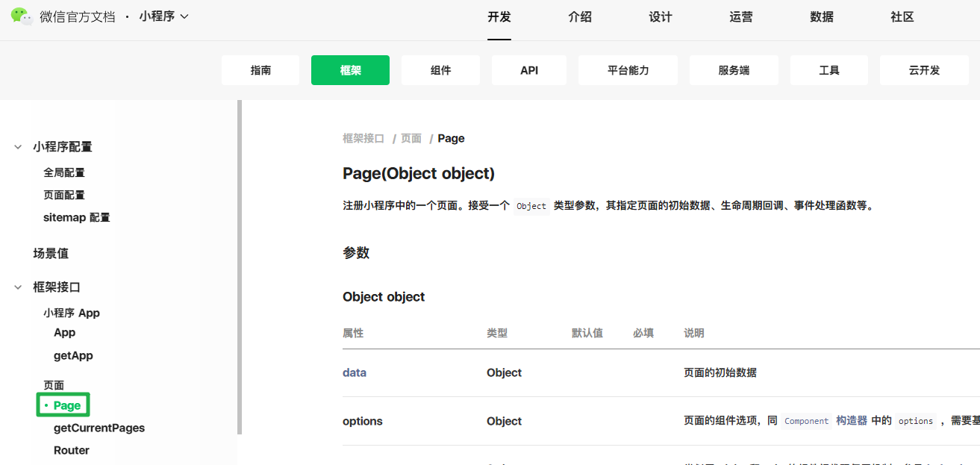Open the 云开发 section button
980x465 pixels.
[924, 70]
